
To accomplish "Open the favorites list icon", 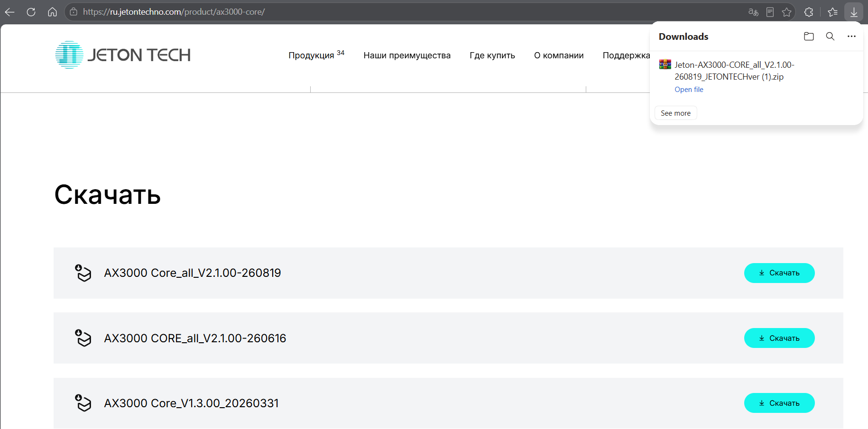I will pyautogui.click(x=832, y=12).
